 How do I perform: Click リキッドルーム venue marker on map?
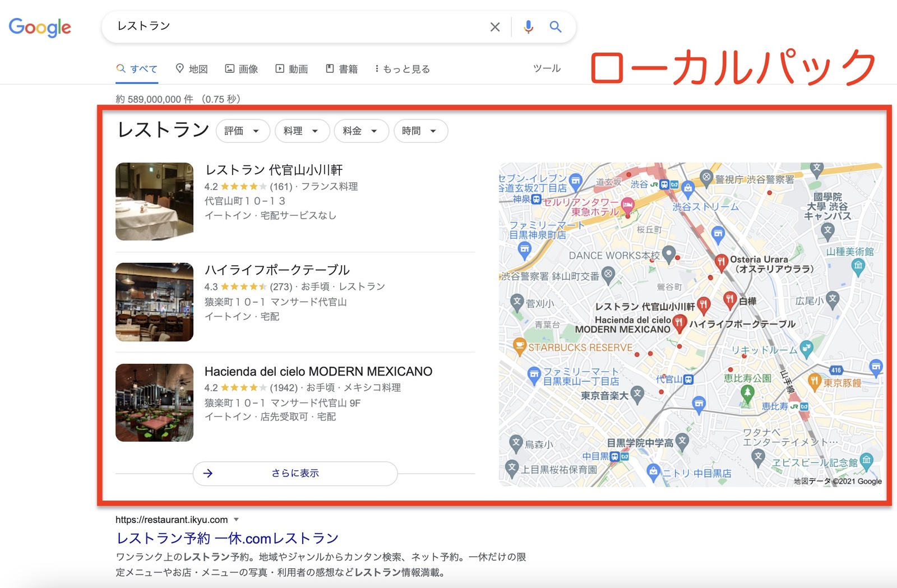tap(806, 349)
